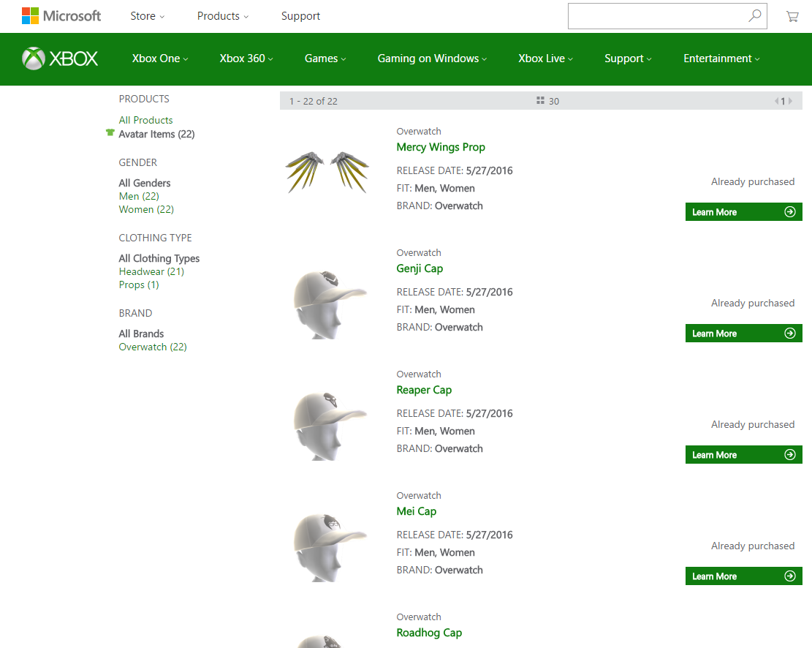
Task: Click the search magnifier icon
Action: point(755,15)
